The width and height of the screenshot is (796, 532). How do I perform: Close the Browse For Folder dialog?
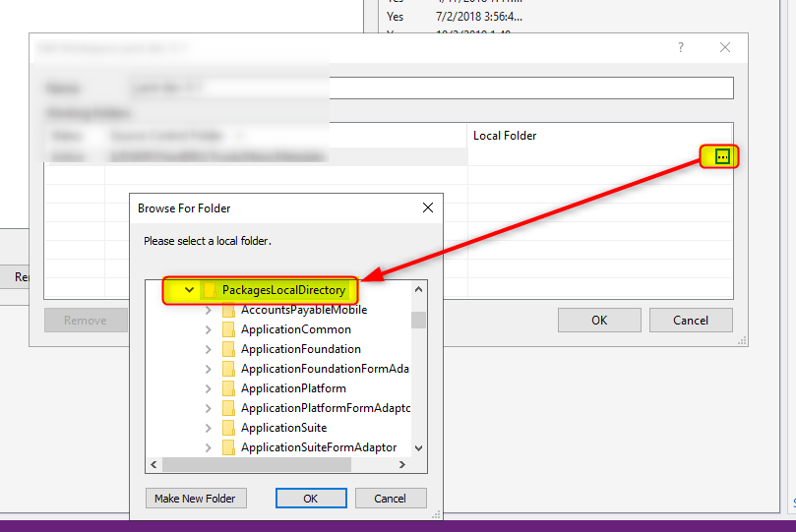[428, 208]
